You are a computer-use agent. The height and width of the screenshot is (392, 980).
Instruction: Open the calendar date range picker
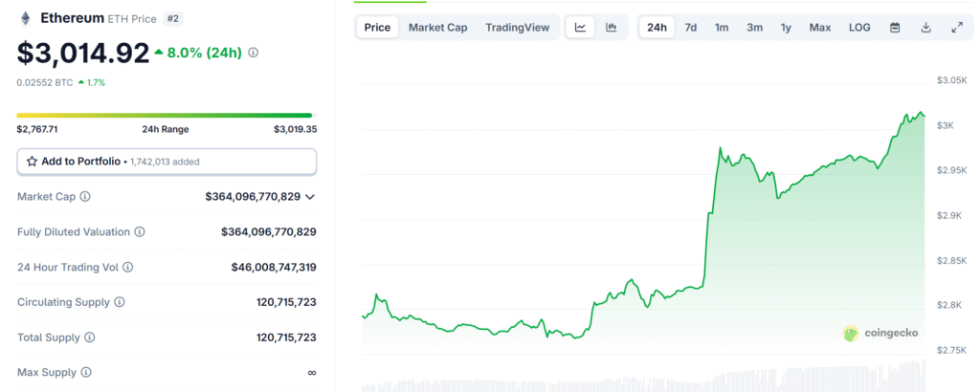895,28
